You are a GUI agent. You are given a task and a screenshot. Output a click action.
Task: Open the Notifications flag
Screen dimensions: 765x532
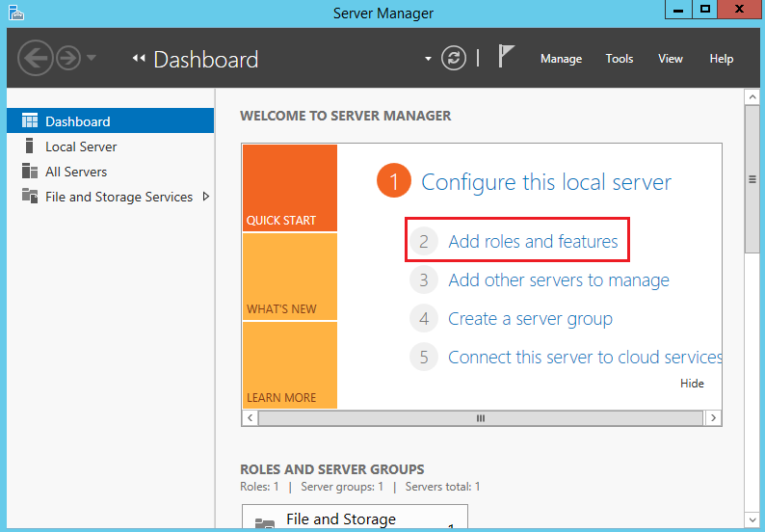point(507,57)
